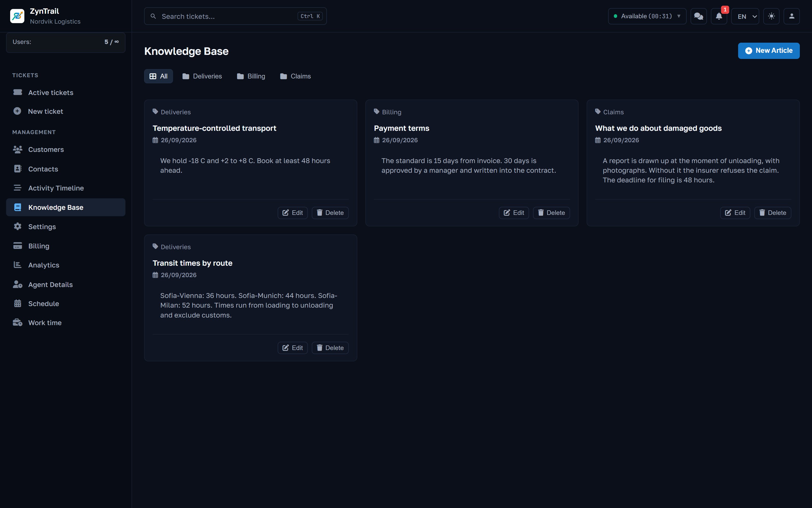812x508 pixels.
Task: Delete Temperature-controlled transport article
Action: click(x=330, y=213)
